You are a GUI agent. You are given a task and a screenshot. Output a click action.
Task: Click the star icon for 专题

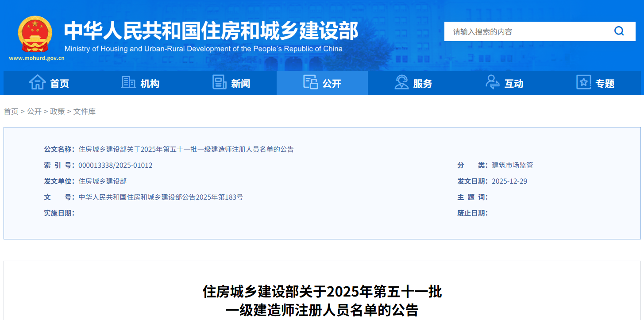(x=583, y=82)
